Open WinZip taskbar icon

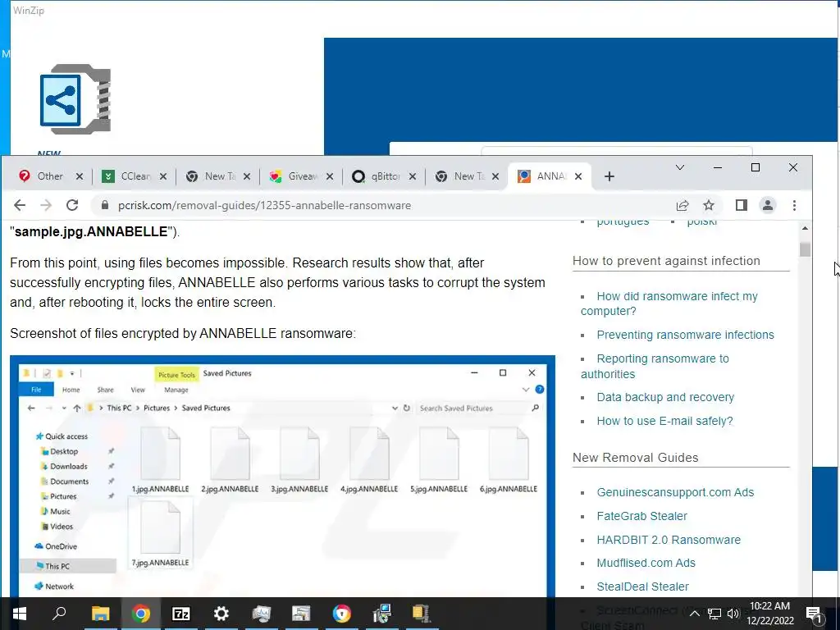(x=421, y=614)
